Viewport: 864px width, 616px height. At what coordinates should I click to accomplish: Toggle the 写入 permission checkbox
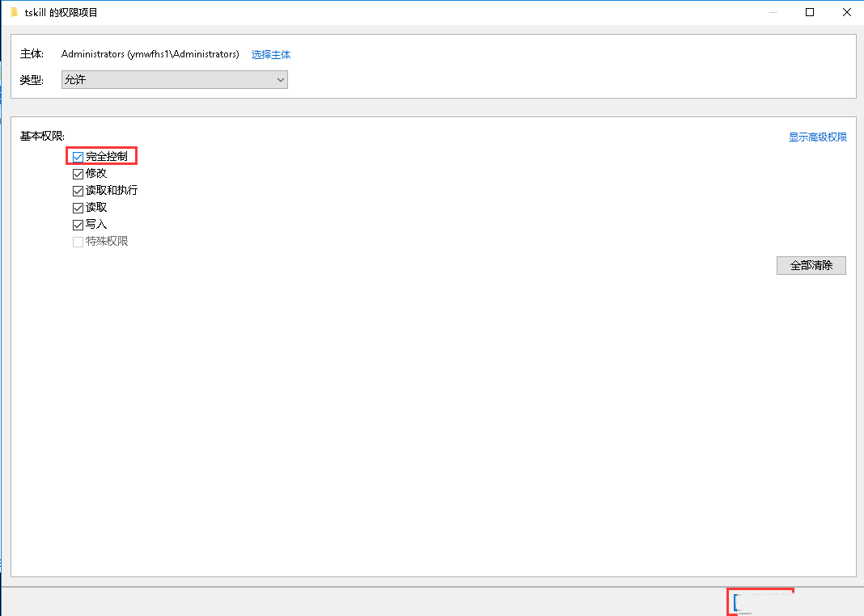[78, 226]
